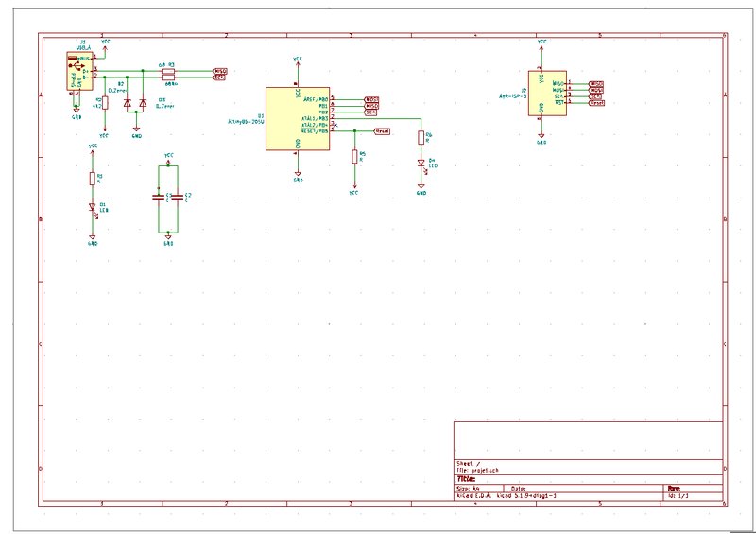The image size is (756, 534).
Task: Select resistor R6 above LED D4
Action: pos(421,138)
